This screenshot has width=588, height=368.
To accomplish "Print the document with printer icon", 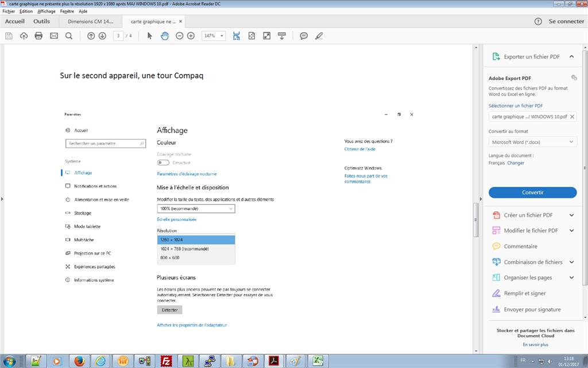I will click(38, 36).
